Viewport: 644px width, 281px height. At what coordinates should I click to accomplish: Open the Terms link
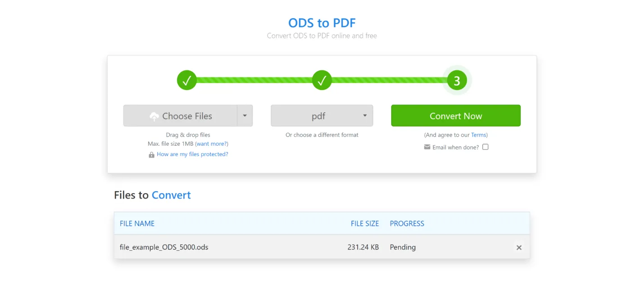point(479,134)
